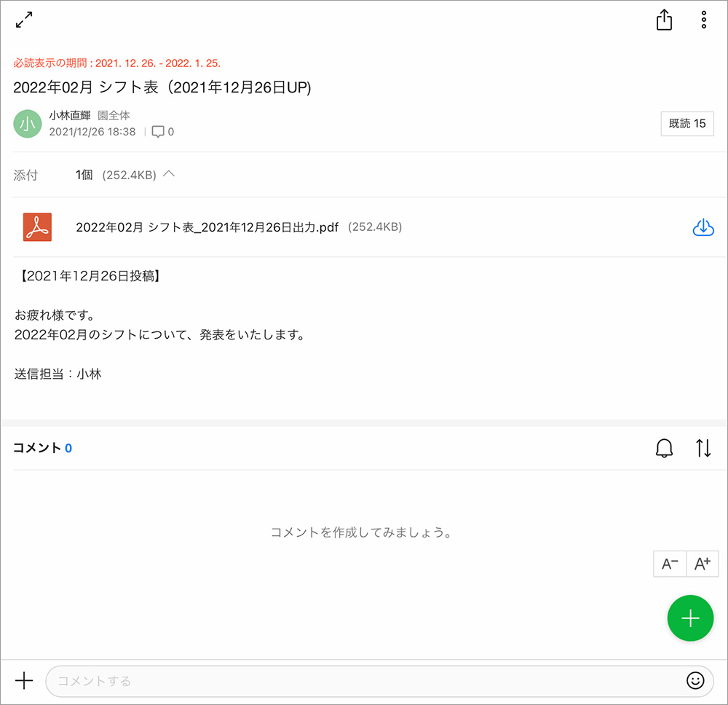Open the 既読 15 read list
This screenshot has height=705, width=728.
(x=687, y=124)
